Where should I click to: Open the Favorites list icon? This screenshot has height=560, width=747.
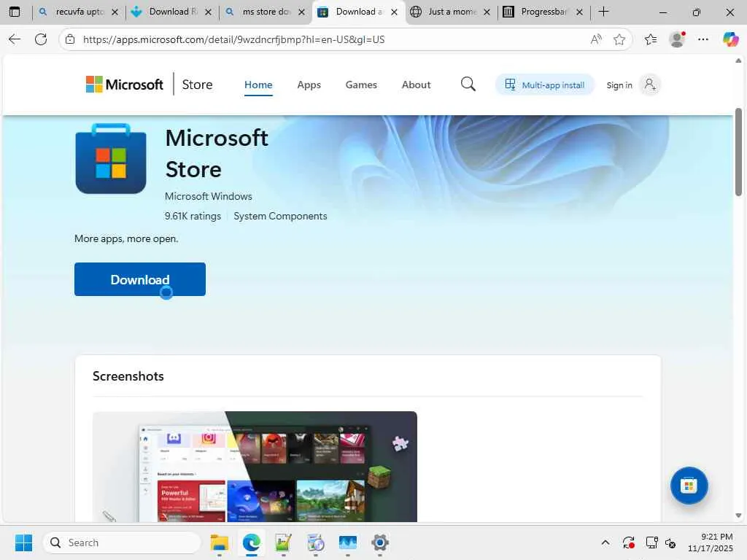click(x=651, y=39)
